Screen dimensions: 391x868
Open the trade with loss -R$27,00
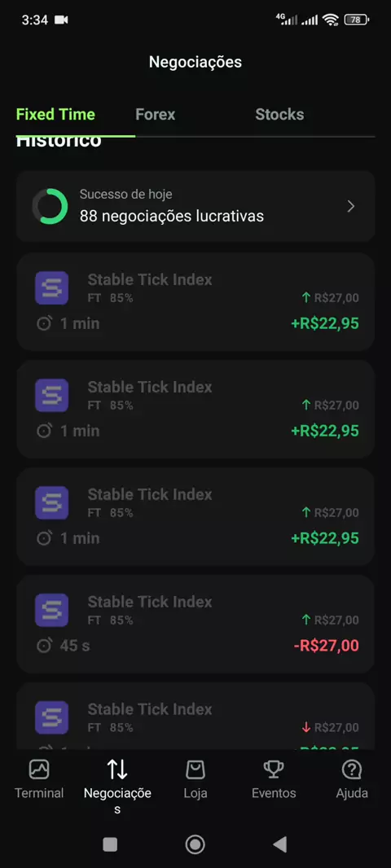pyautogui.click(x=195, y=624)
